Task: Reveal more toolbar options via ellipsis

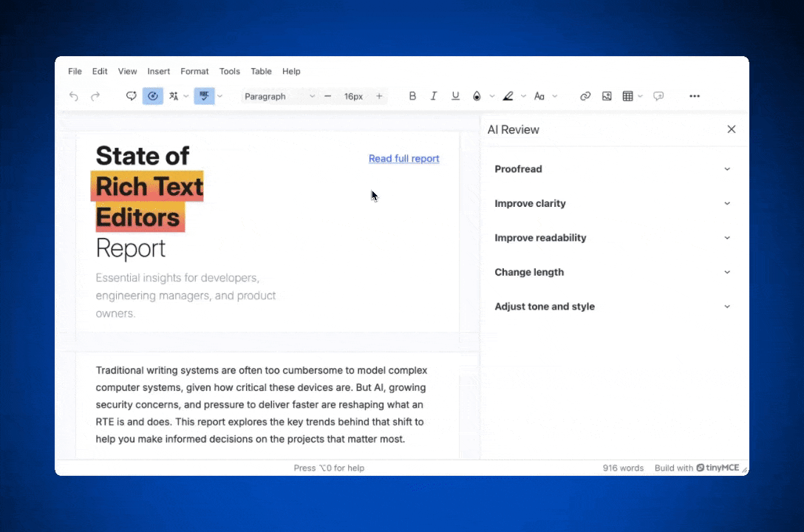Action: 695,96
